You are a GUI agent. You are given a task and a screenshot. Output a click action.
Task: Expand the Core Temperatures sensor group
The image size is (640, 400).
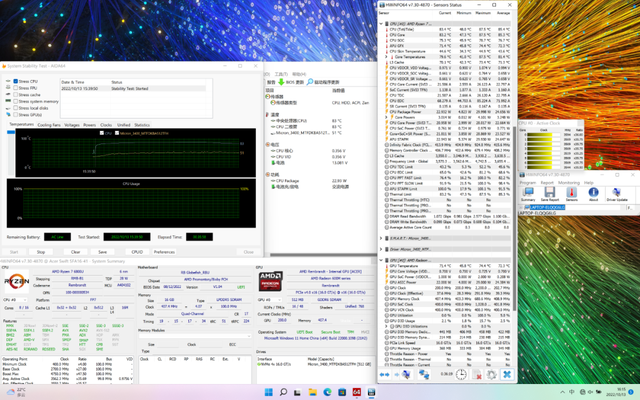point(388,58)
